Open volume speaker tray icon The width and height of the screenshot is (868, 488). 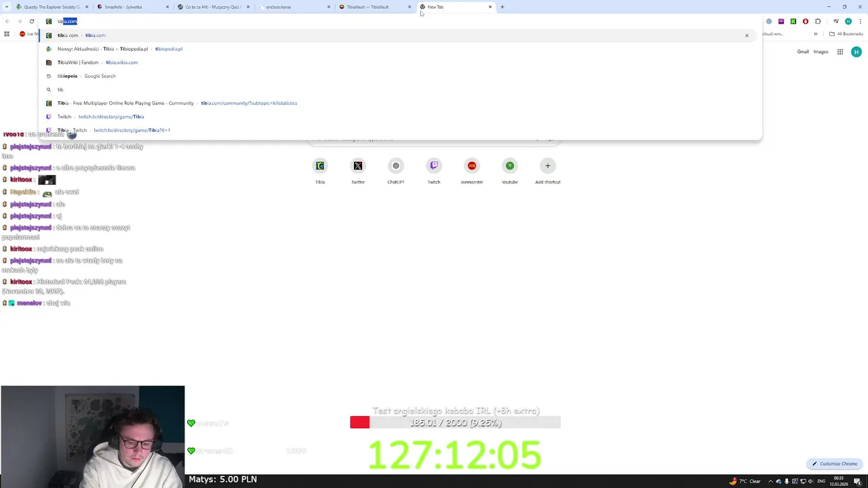[811, 481]
